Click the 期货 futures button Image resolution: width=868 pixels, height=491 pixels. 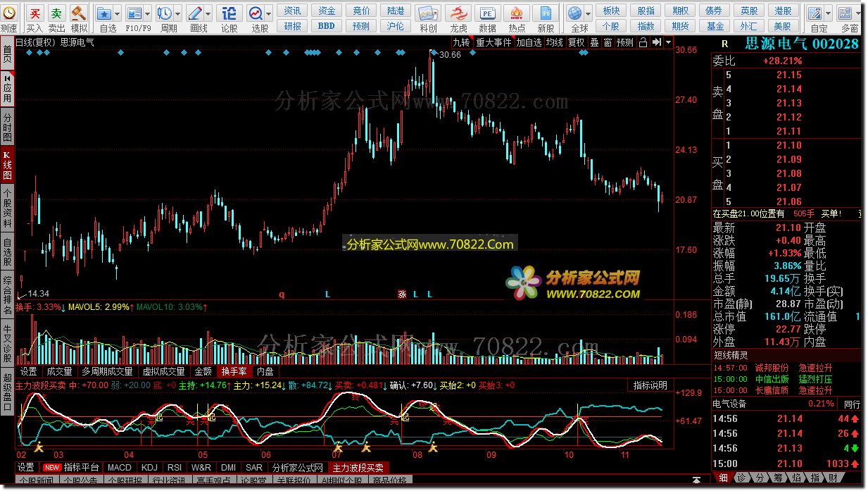click(x=680, y=26)
